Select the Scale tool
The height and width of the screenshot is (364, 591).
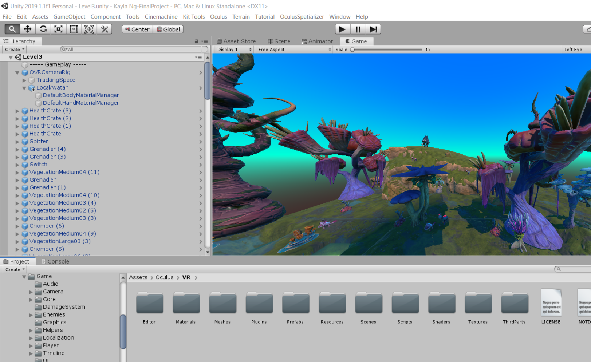(x=58, y=29)
